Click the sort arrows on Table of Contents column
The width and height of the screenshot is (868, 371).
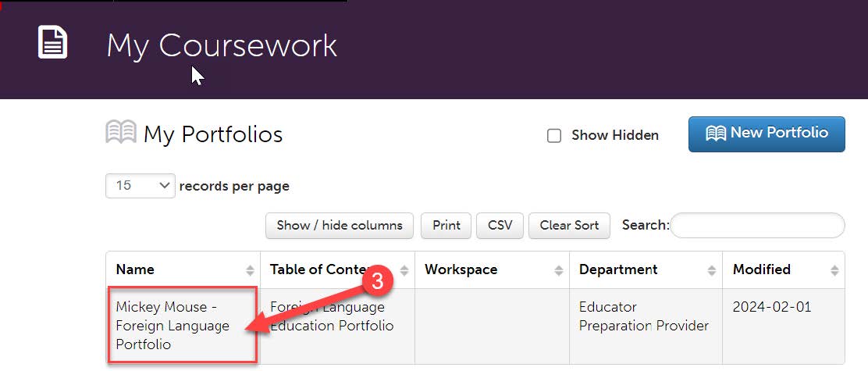click(x=404, y=270)
